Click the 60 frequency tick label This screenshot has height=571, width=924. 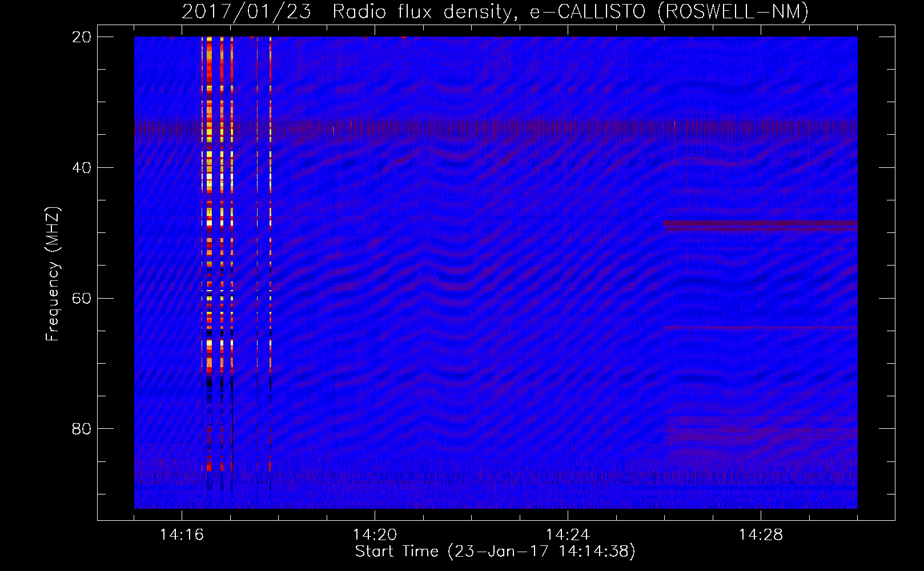[x=82, y=299]
